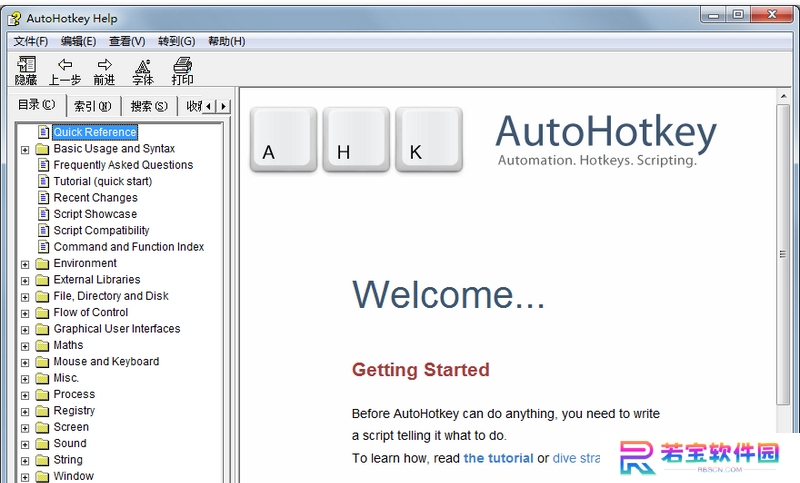Click the Quick Reference page icon

pyautogui.click(x=44, y=132)
